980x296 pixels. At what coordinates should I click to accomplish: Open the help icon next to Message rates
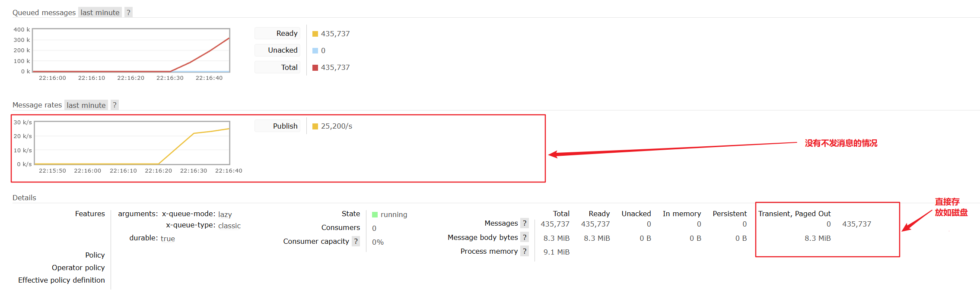(115, 105)
